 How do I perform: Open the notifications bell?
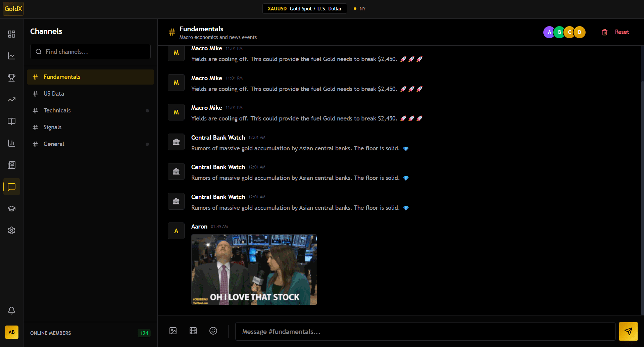pyautogui.click(x=11, y=311)
